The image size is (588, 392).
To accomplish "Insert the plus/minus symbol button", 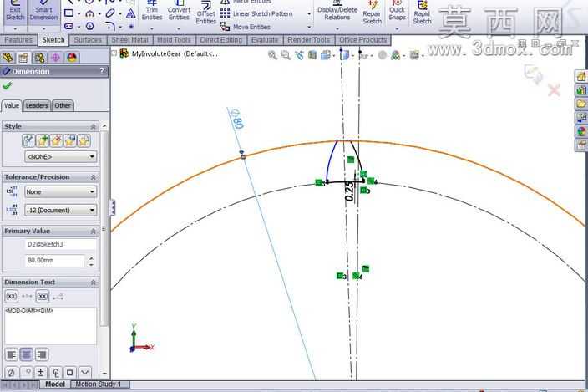I will coord(41,373).
